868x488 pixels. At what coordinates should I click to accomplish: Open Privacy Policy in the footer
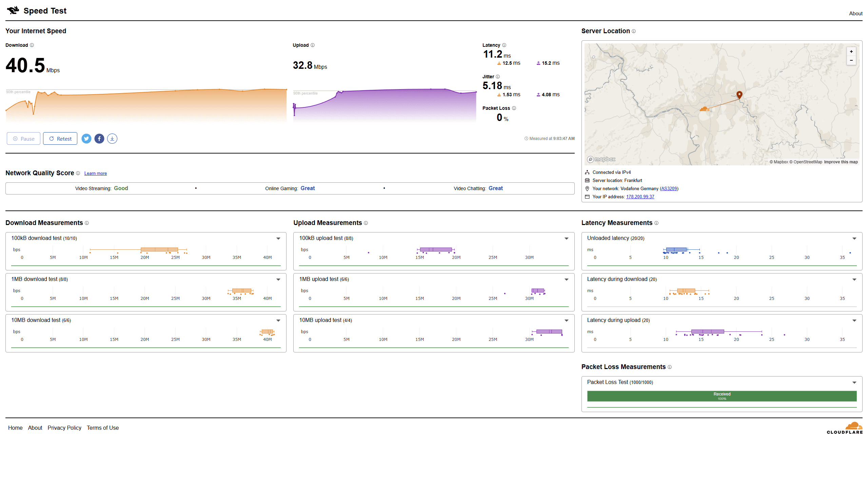(x=64, y=428)
